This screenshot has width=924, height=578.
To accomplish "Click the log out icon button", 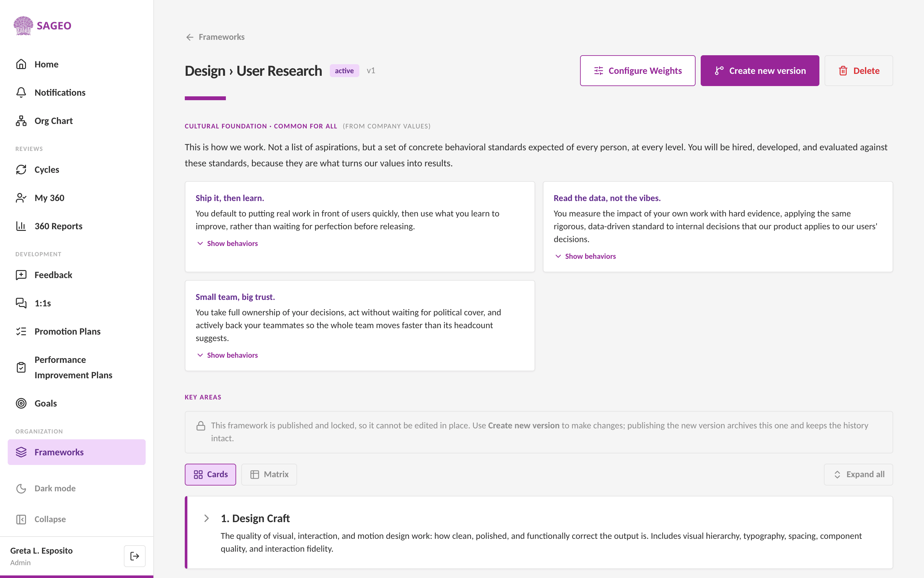I will tap(134, 556).
